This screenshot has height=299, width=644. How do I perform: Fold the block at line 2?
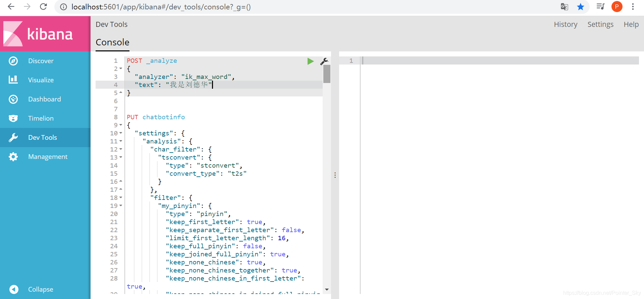(x=121, y=69)
